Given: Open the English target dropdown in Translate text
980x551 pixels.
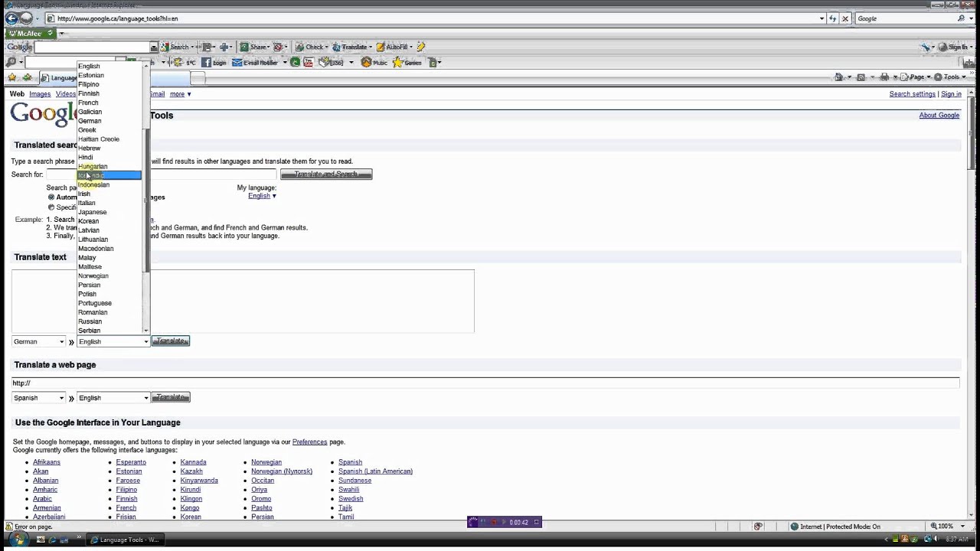Looking at the screenshot, I should tap(113, 341).
